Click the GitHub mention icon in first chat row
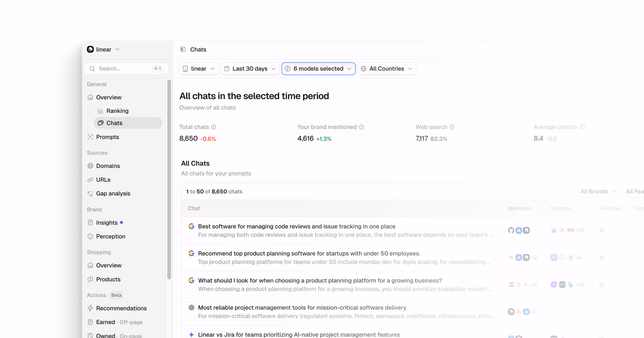 (x=511, y=230)
